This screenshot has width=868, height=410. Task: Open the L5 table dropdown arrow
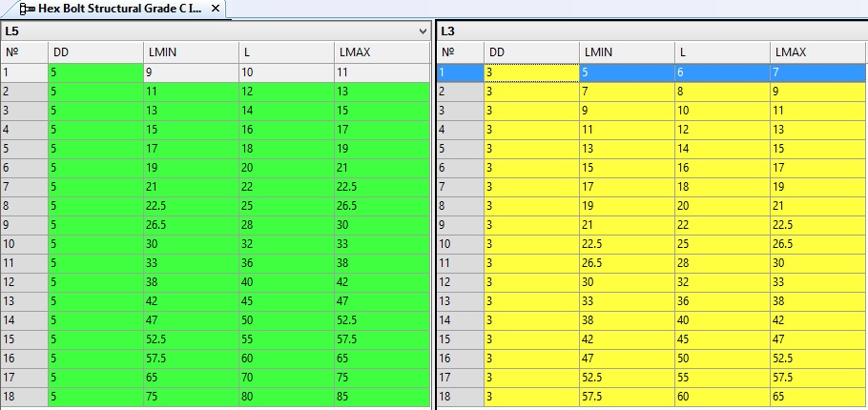tap(424, 31)
